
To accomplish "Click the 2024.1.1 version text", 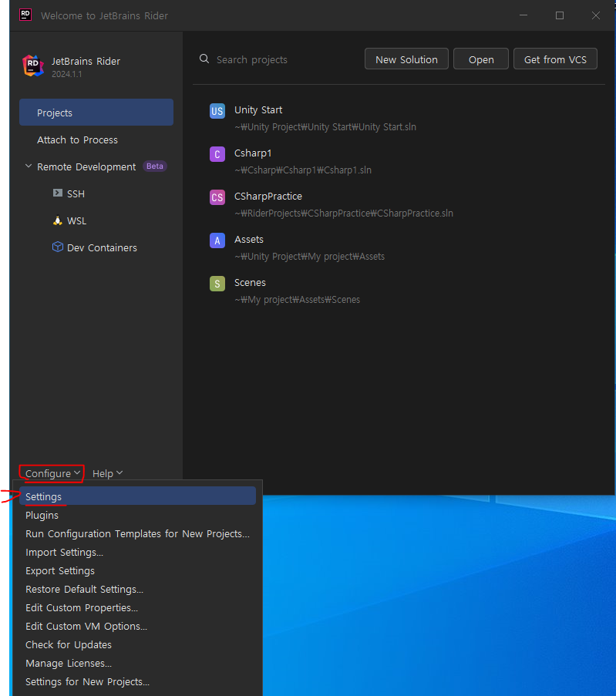I will point(66,74).
